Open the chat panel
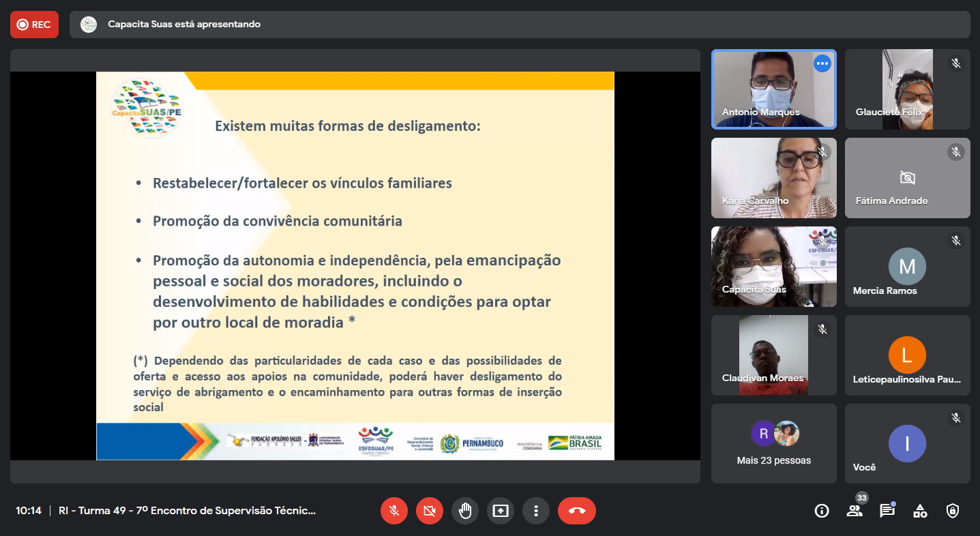 (x=887, y=511)
